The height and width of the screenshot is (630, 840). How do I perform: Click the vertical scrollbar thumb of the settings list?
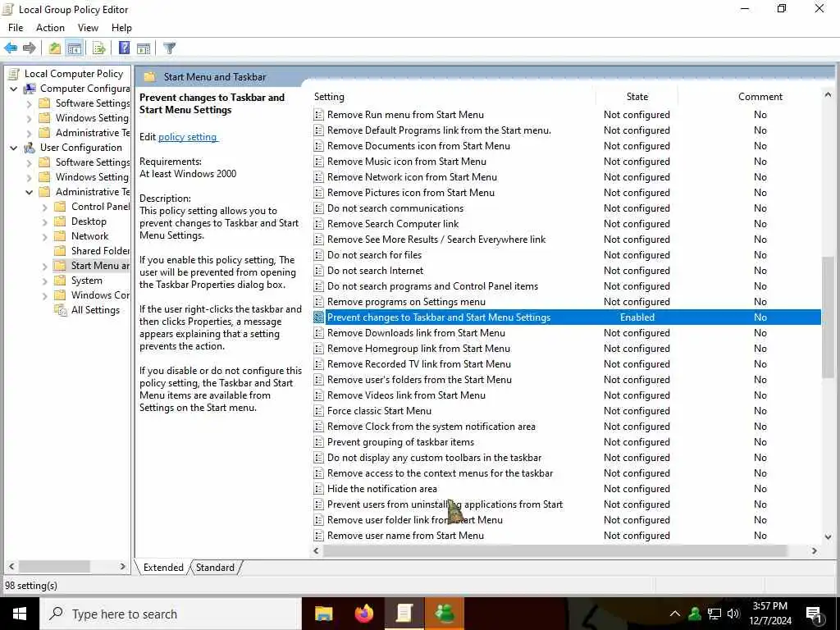(828, 317)
